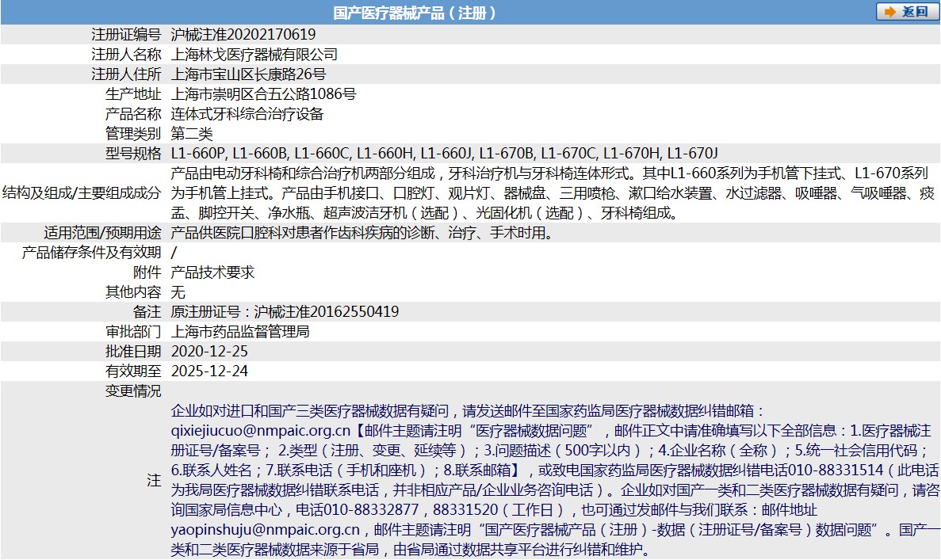Click the 管理类别 value 第二类
941x560 pixels.
(193, 133)
